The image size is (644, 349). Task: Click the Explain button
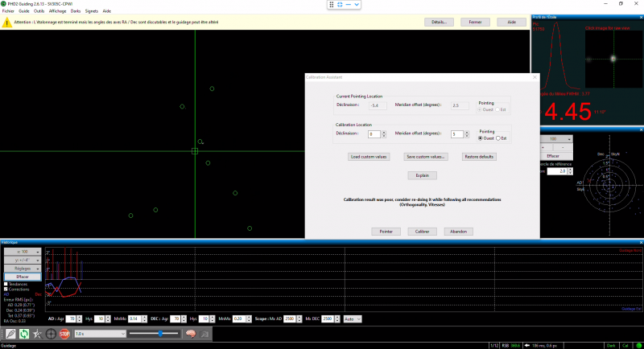click(x=422, y=175)
